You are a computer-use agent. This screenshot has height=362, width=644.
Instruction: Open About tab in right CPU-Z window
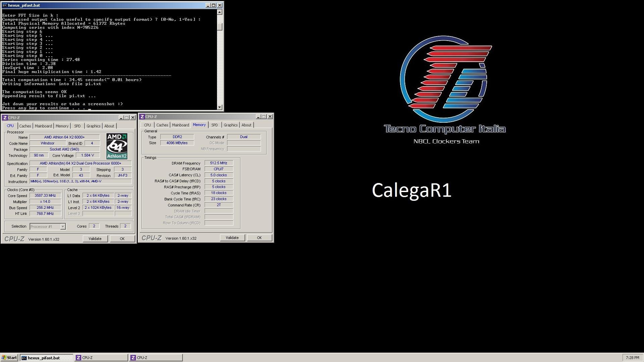coord(246,125)
